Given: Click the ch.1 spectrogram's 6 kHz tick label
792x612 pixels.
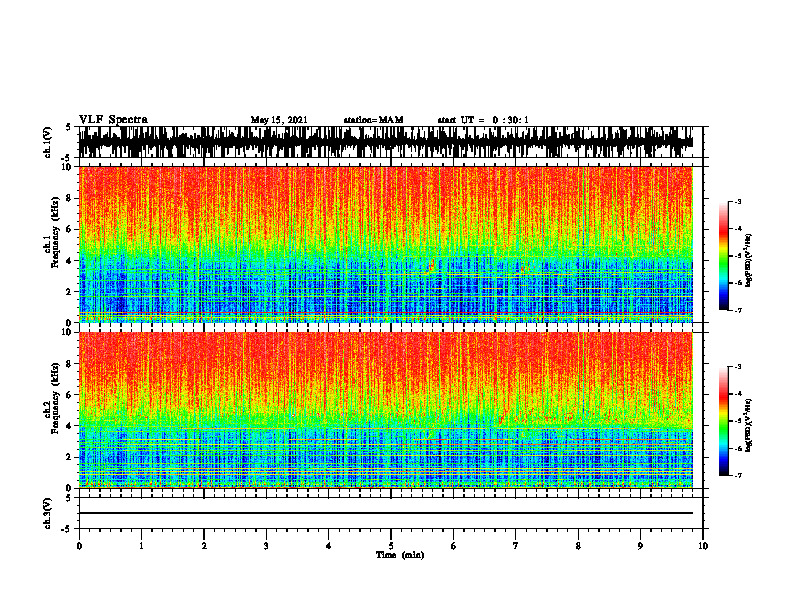Looking at the screenshot, I should click(x=69, y=229).
